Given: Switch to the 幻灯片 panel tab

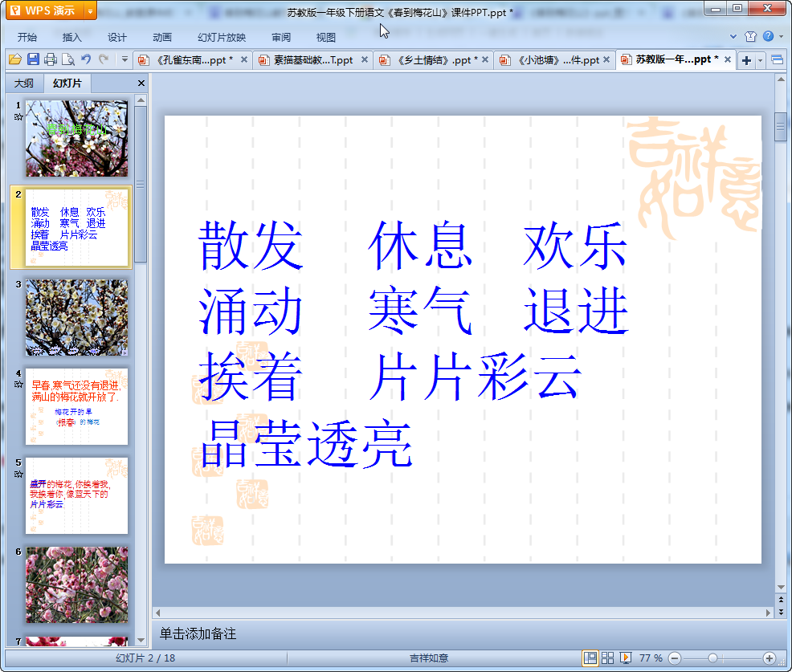Looking at the screenshot, I should (x=67, y=83).
